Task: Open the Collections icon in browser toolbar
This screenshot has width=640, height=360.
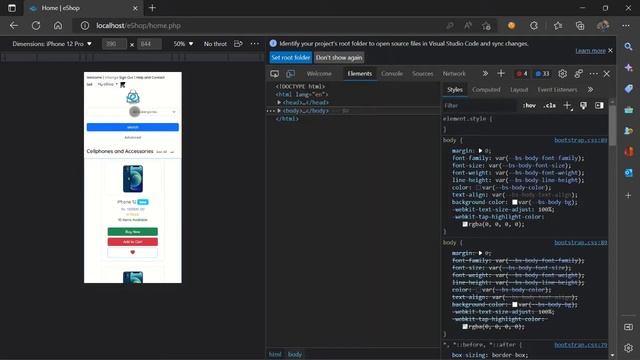Action: tap(580, 25)
